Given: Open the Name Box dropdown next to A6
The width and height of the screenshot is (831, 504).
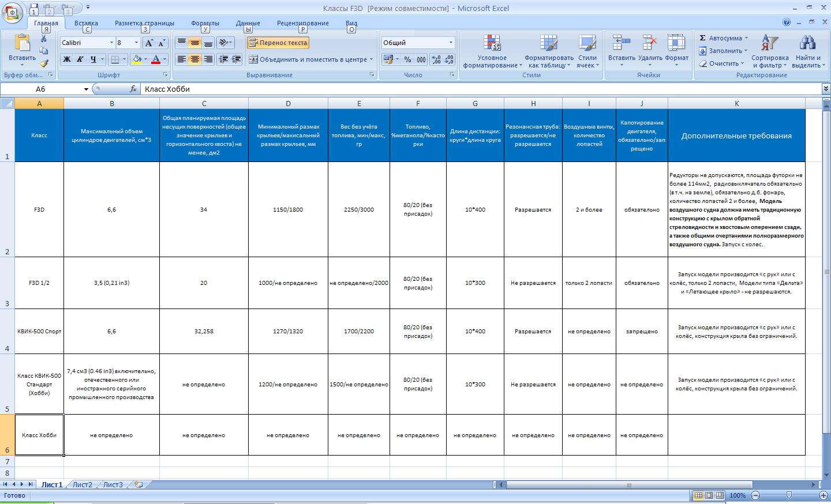Looking at the screenshot, I should (86, 89).
